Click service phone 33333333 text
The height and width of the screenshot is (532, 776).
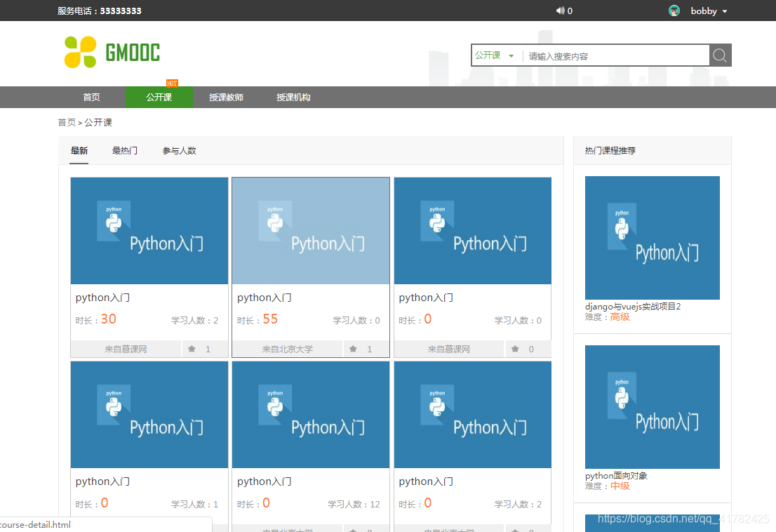120,11
